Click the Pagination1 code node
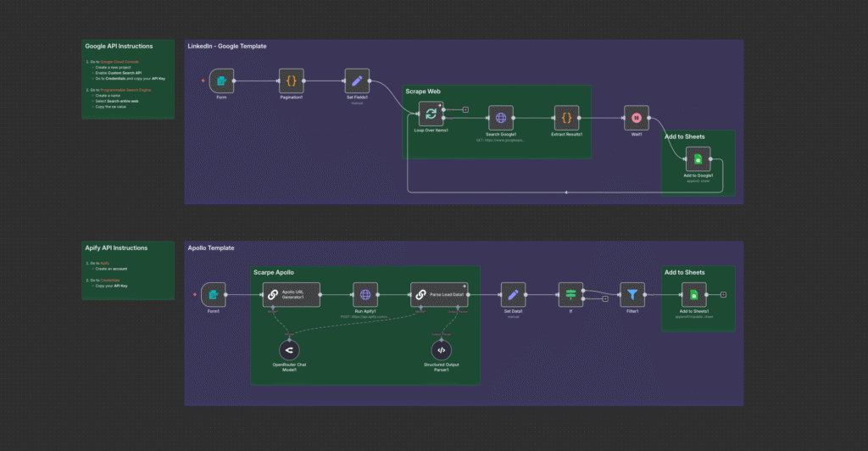This screenshot has width=868, height=451. (291, 81)
